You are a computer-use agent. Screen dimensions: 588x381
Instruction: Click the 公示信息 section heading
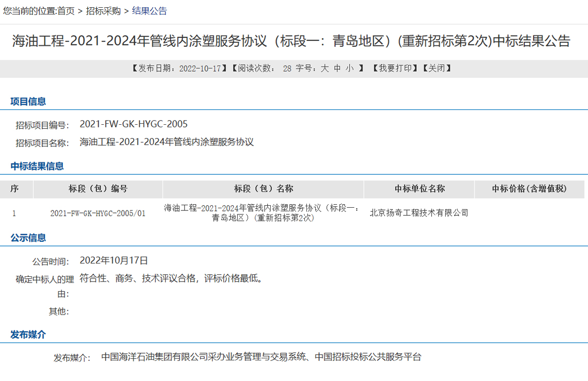coord(28,238)
